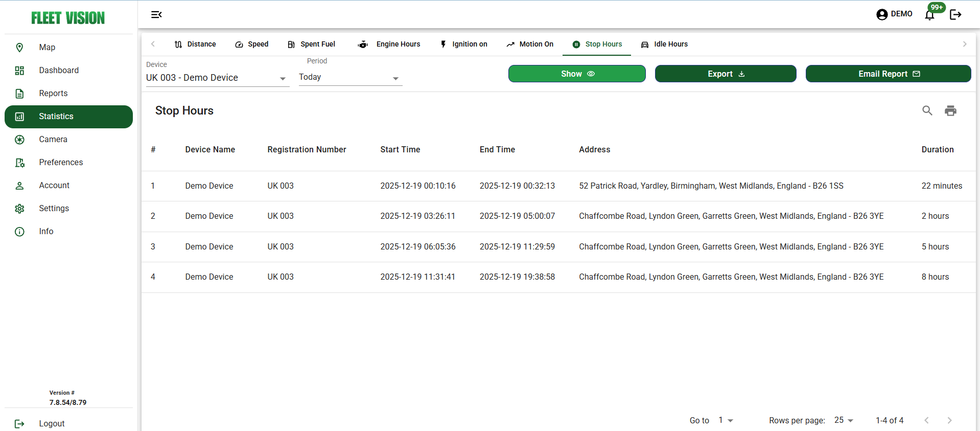
Task: Click the Show button
Action: coord(577,74)
